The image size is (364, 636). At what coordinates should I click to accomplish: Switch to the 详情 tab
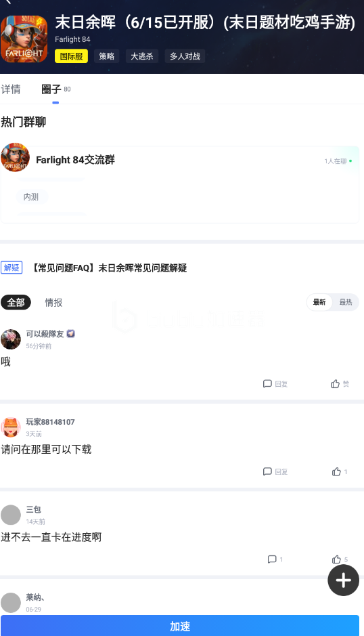pyautogui.click(x=11, y=89)
